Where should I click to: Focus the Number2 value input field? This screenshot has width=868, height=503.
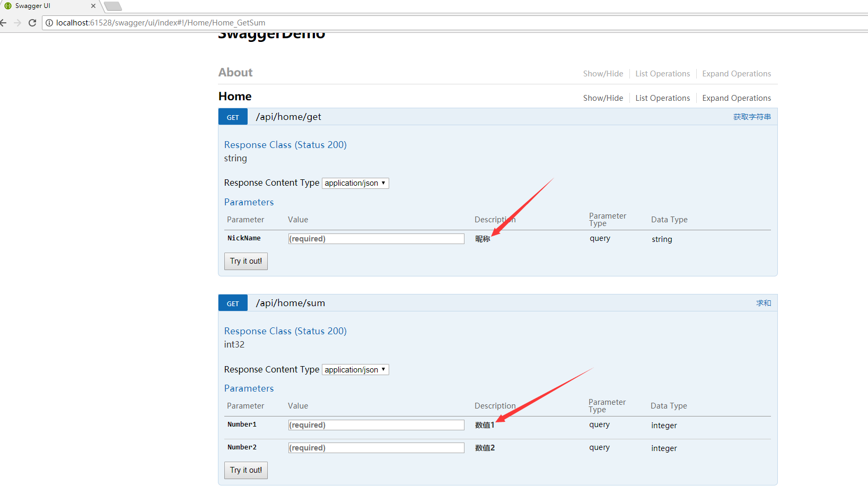[x=376, y=448]
